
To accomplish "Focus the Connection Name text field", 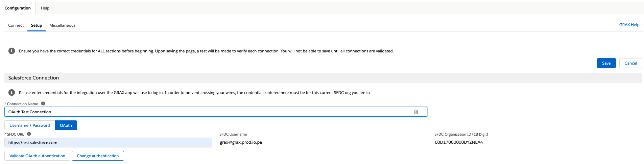I will click(x=216, y=112).
